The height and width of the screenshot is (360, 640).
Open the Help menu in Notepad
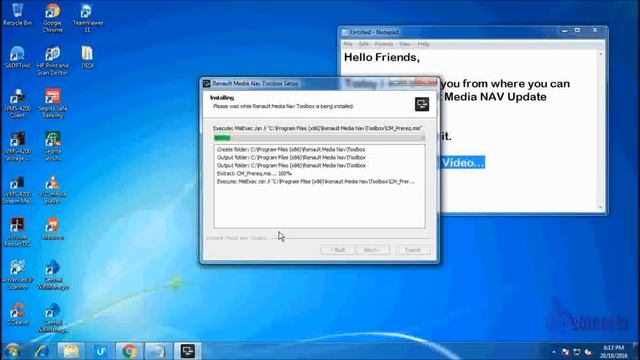pyautogui.click(x=423, y=44)
